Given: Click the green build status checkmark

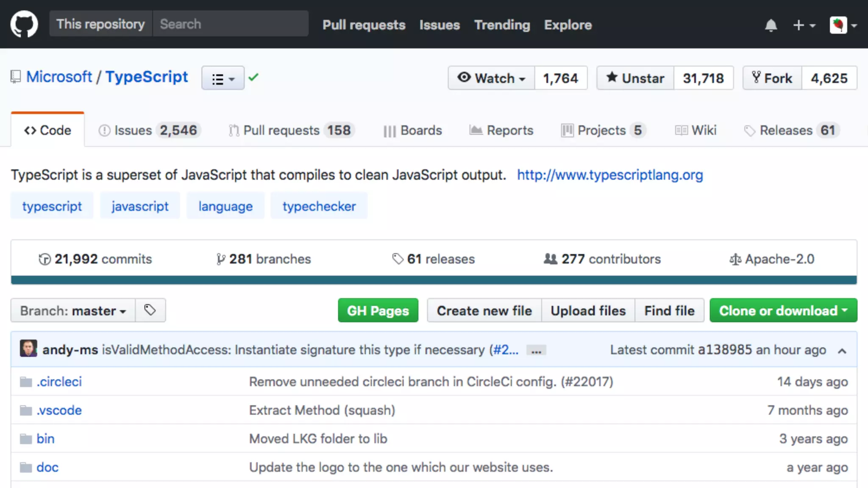Looking at the screenshot, I should tap(253, 78).
